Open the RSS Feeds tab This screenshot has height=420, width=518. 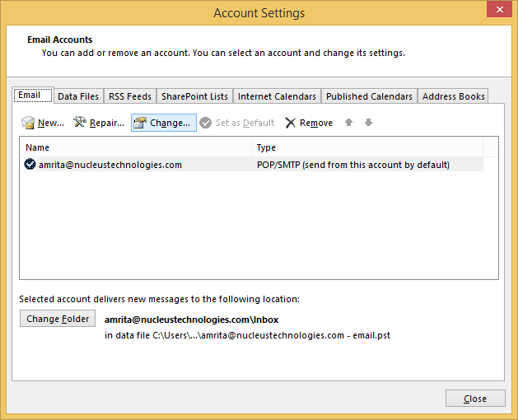pos(130,96)
